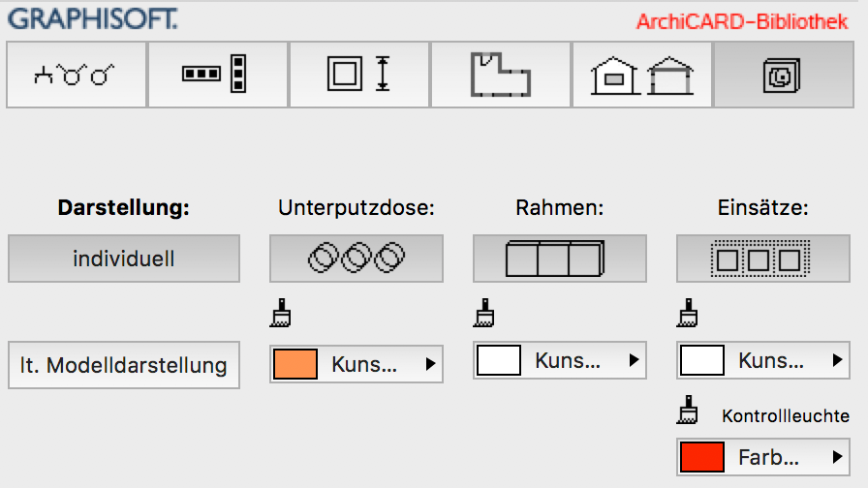868x488 pixels.
Task: Expand the Unterputzdose surface material dropdown
Action: coord(356,365)
